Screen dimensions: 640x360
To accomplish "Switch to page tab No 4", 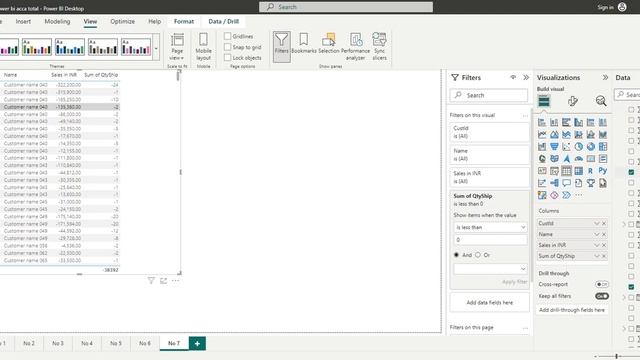I will pos(87,344).
